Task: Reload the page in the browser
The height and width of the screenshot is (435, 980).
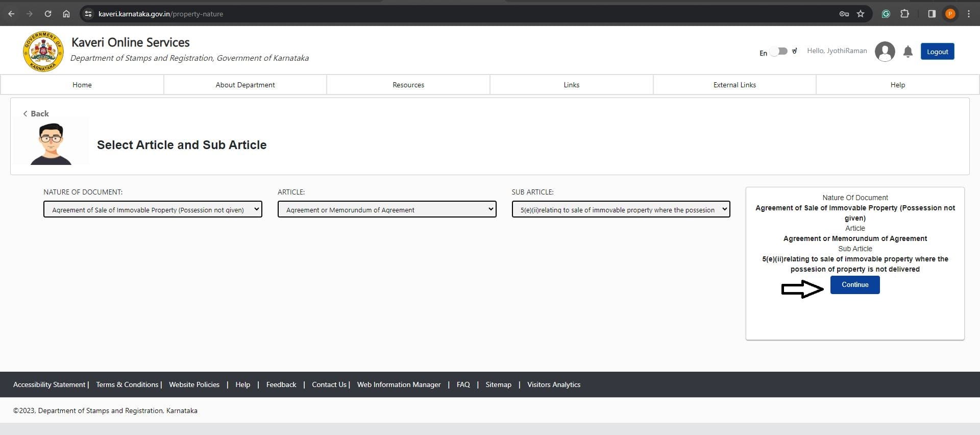Action: (x=48, y=14)
